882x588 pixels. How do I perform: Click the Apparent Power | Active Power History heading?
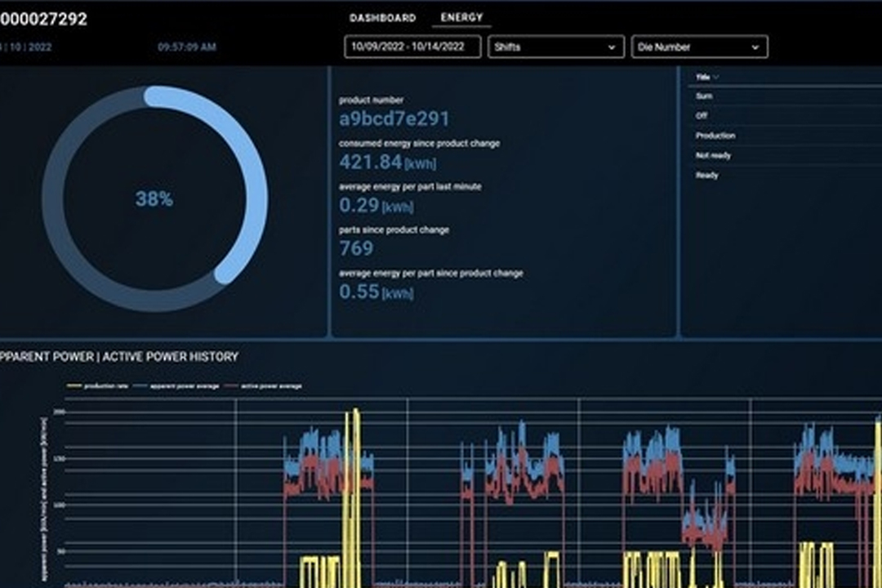[x=119, y=357]
